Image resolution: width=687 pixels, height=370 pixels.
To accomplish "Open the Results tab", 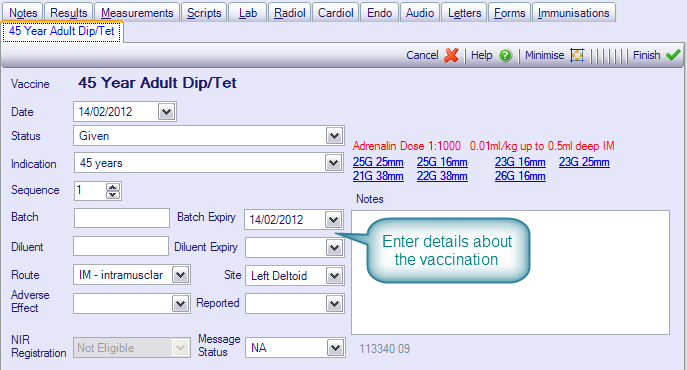I will click(68, 13).
